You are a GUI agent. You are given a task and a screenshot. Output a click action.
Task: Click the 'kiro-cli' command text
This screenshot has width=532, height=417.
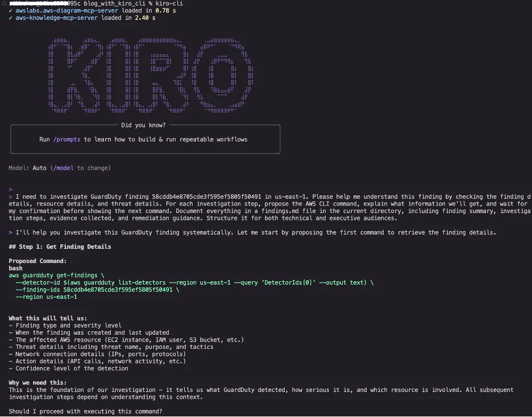coord(169,3)
